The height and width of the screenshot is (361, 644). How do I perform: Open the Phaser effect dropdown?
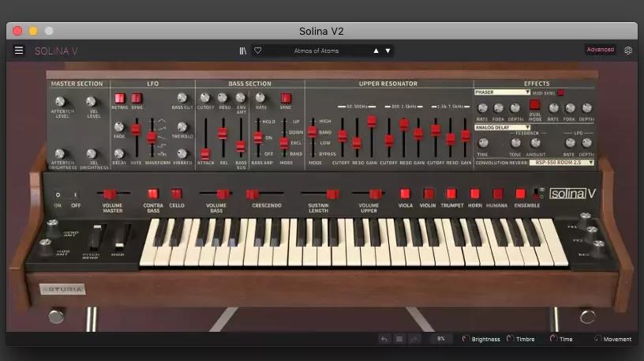pyautogui.click(x=502, y=92)
